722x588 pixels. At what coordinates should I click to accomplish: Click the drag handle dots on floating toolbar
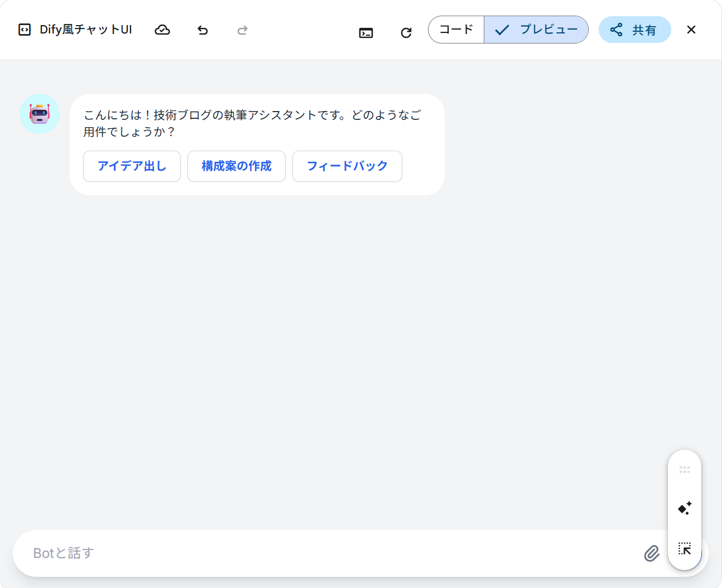(685, 470)
